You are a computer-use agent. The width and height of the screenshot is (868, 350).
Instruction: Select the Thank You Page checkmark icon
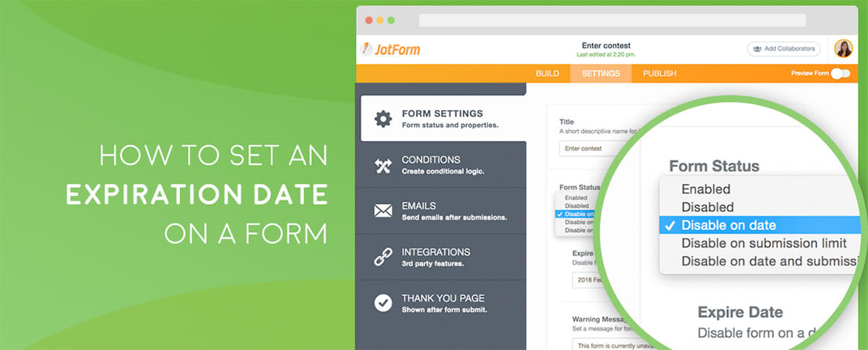[383, 303]
